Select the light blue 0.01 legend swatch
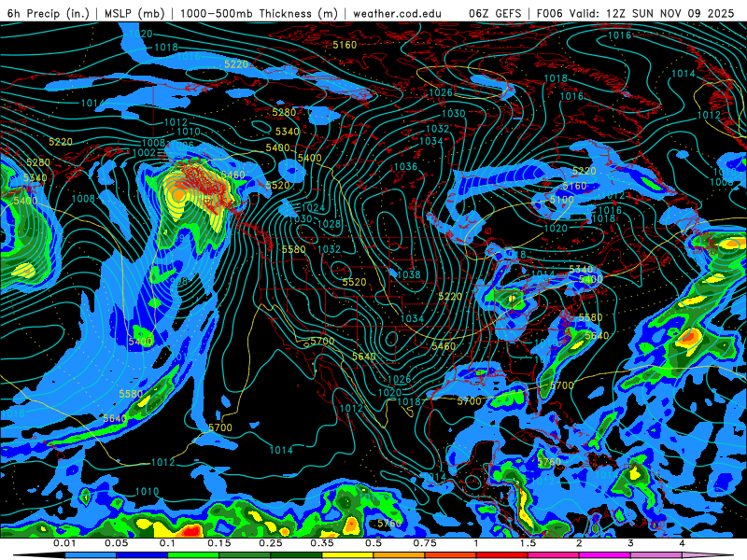747x560 pixels. (91, 555)
